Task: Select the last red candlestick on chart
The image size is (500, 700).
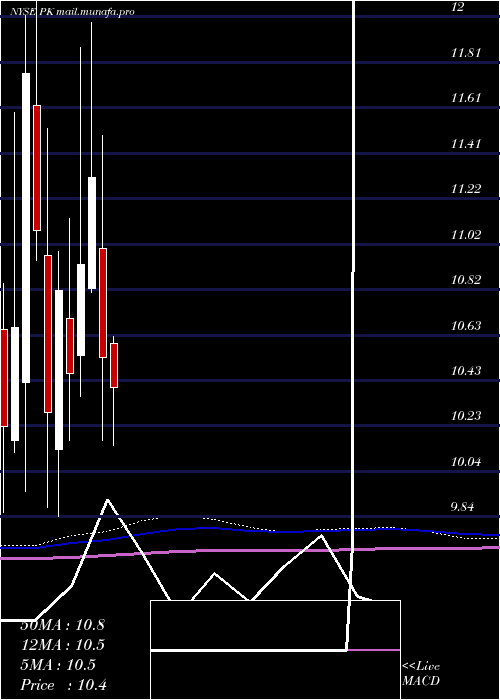Action: click(114, 365)
